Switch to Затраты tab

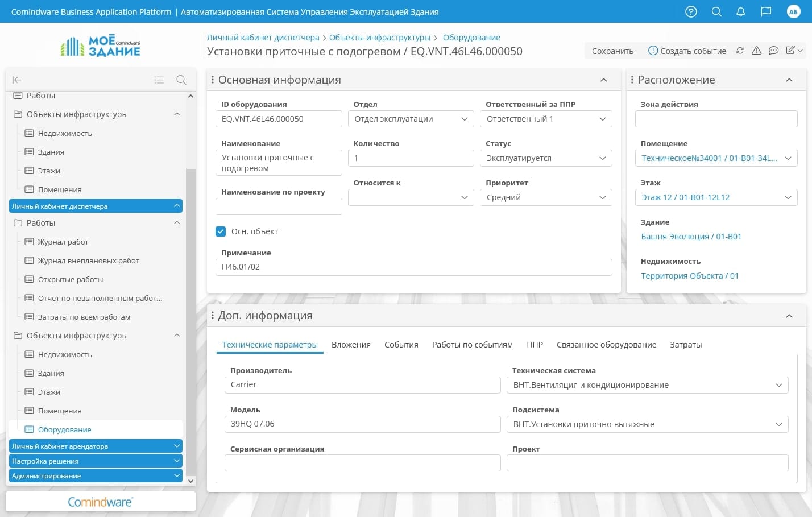click(686, 345)
